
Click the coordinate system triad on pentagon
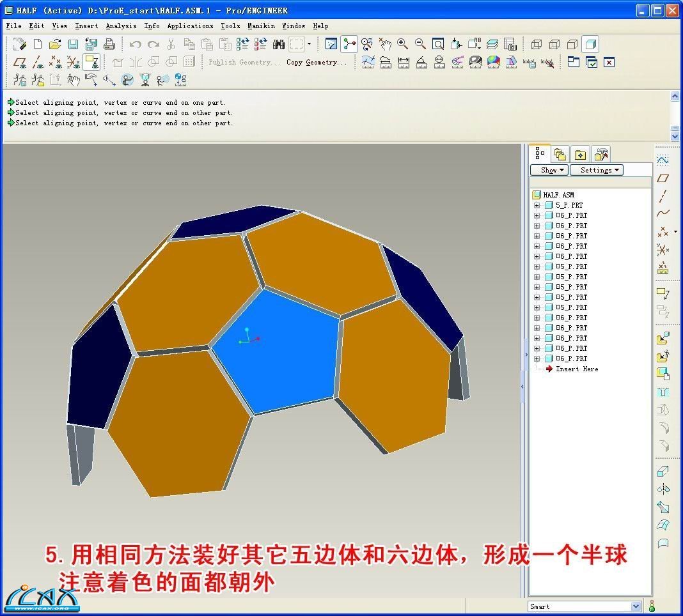(x=249, y=336)
